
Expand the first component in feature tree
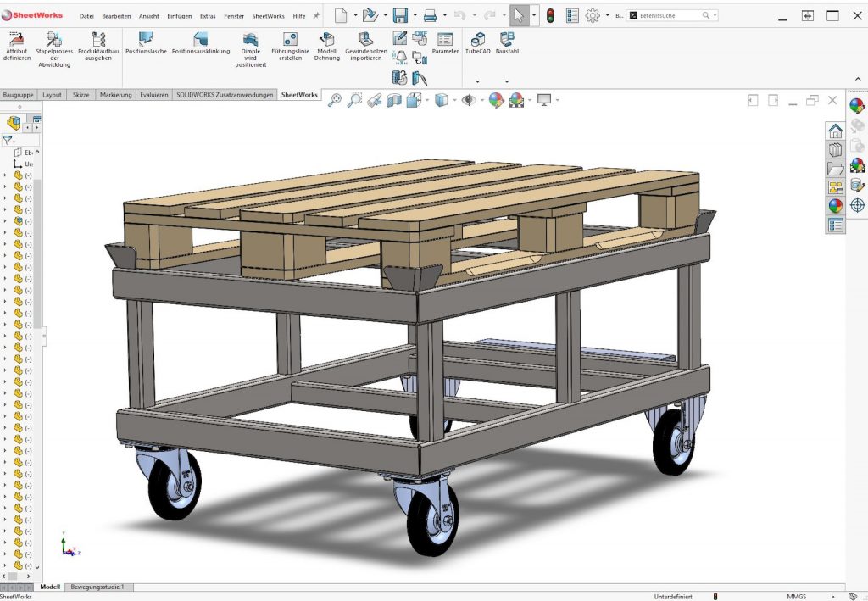tap(5, 175)
